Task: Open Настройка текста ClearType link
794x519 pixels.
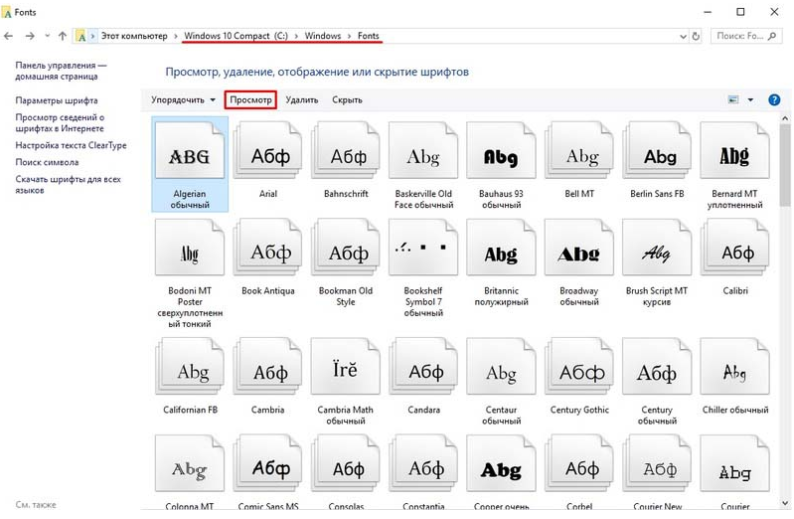Action: click(x=71, y=145)
